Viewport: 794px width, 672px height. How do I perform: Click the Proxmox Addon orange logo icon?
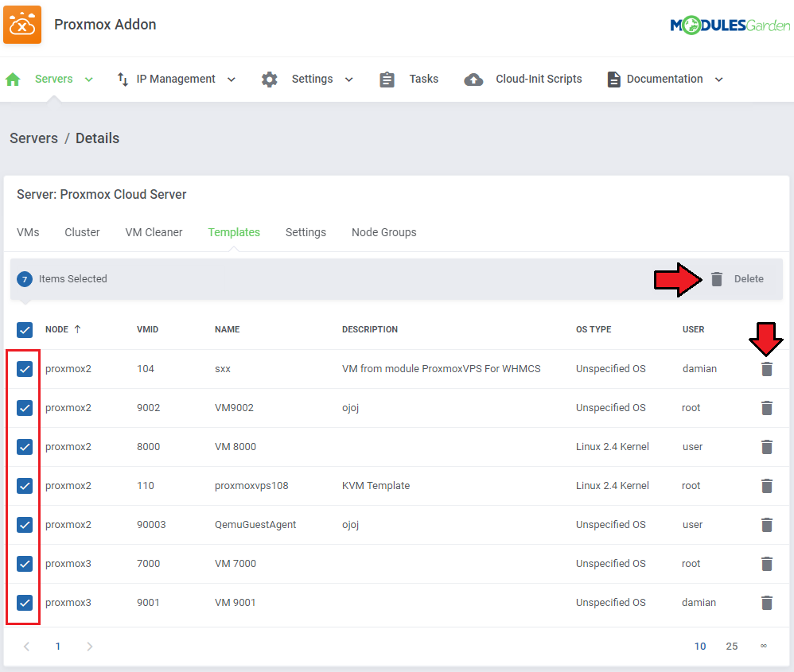tap(22, 25)
